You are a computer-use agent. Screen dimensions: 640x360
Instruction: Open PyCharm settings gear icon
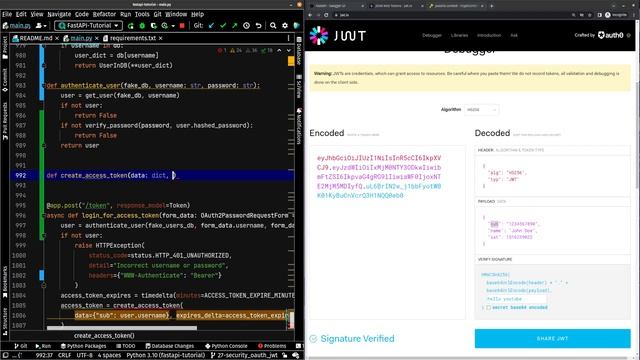(285, 26)
